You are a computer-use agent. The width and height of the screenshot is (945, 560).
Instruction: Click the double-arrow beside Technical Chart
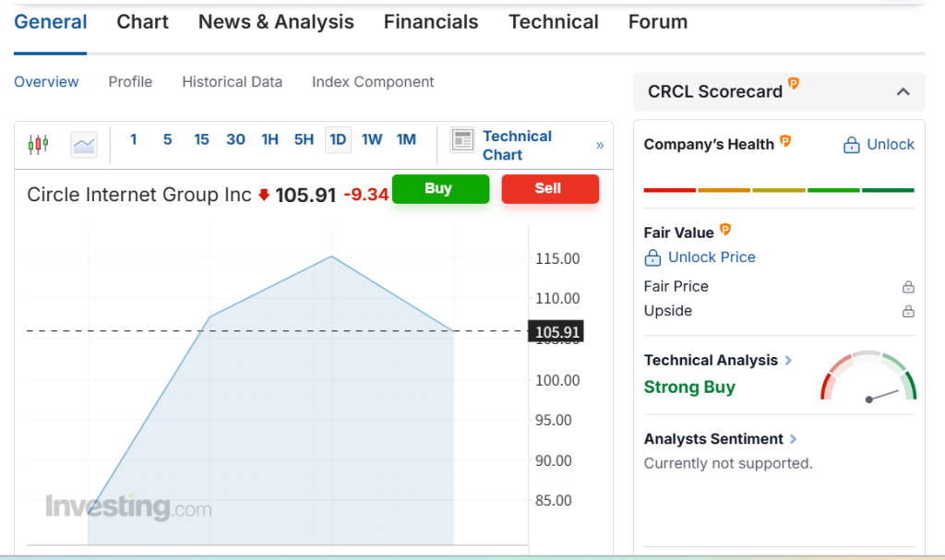[x=600, y=145]
